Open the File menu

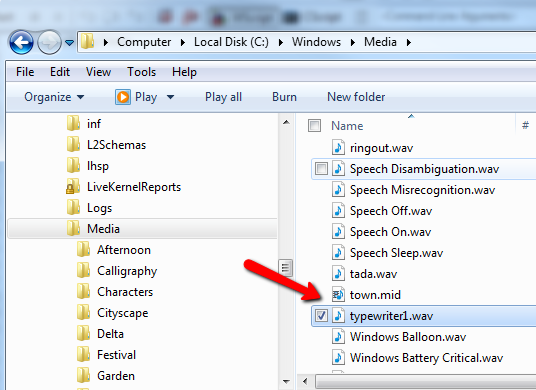(25, 72)
